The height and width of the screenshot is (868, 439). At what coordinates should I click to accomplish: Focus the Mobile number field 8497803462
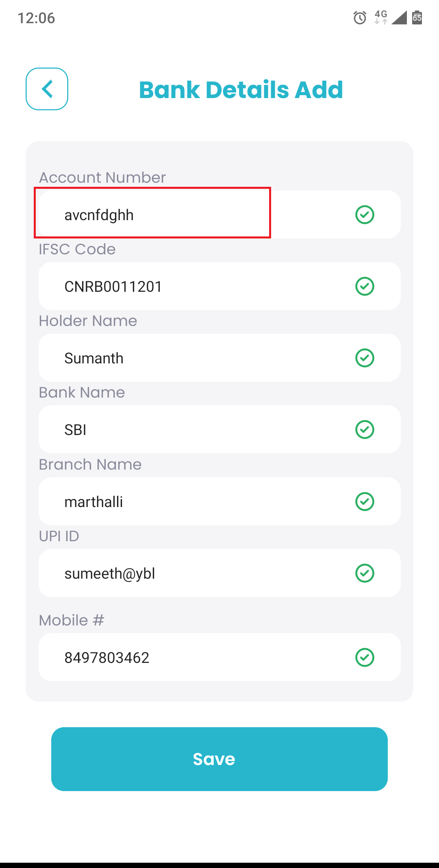(219, 657)
